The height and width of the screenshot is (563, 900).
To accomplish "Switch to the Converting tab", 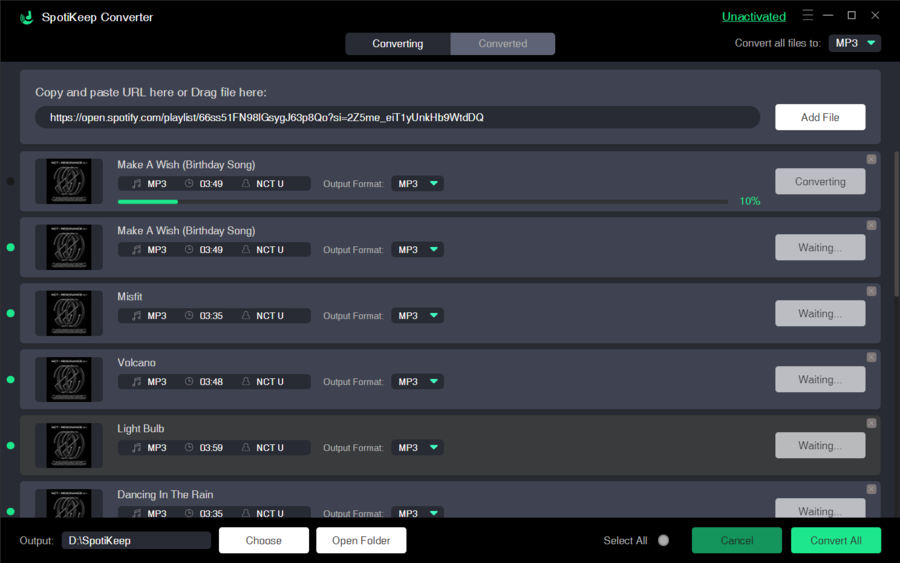I will click(398, 44).
